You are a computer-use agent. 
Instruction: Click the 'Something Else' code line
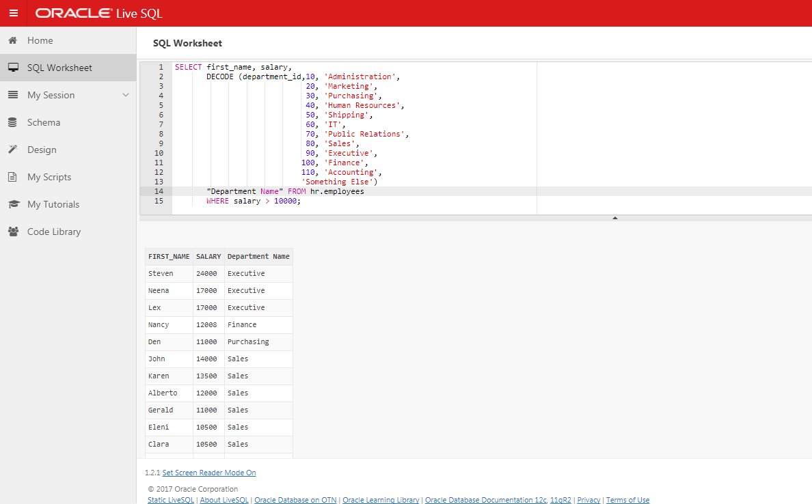[339, 182]
